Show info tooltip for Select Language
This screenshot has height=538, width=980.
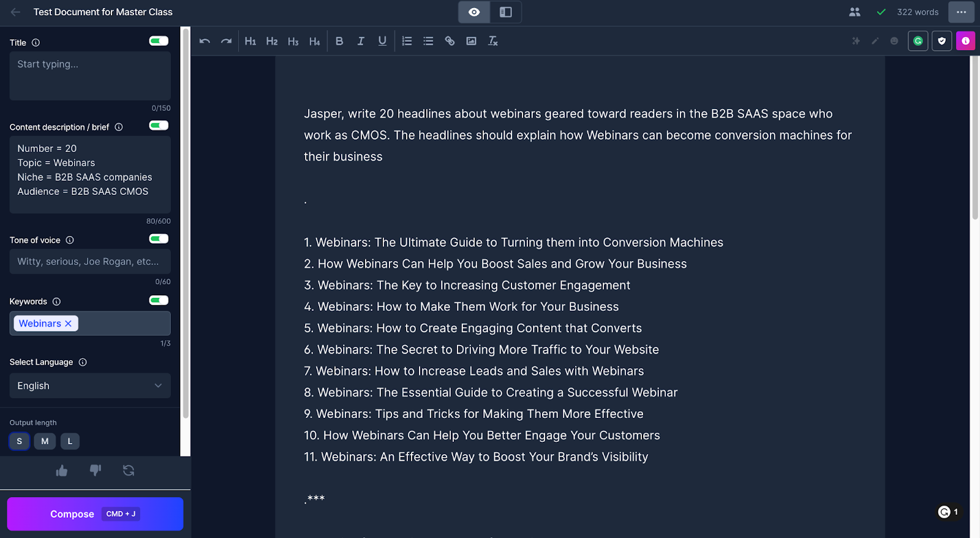point(83,362)
